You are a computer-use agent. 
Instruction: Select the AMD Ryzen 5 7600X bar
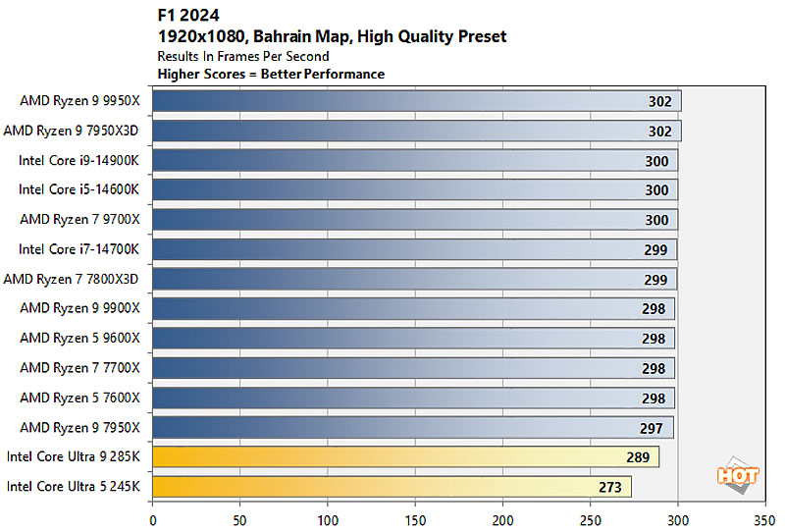click(413, 398)
